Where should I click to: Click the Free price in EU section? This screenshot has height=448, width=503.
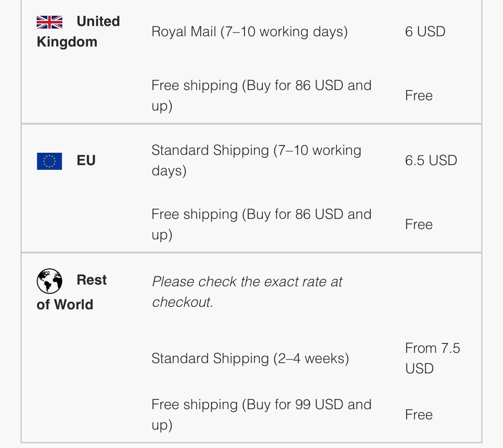point(419,224)
